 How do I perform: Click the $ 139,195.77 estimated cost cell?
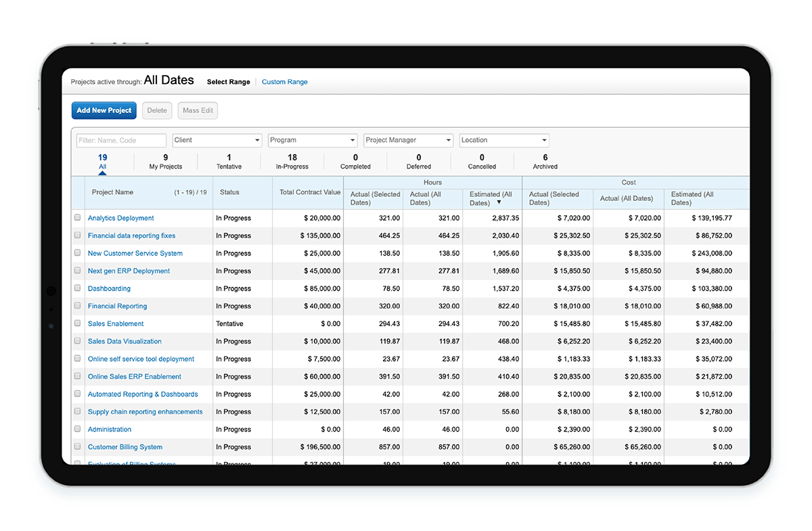pyautogui.click(x=712, y=218)
